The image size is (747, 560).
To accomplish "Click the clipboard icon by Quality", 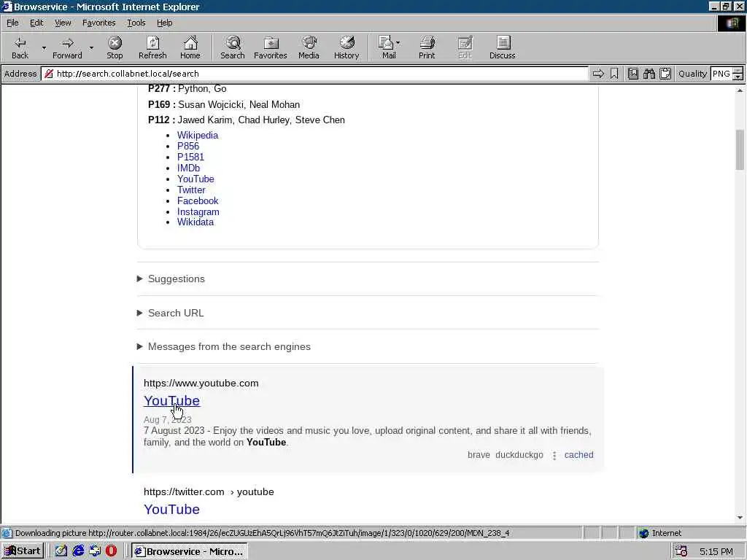I will [x=665, y=74].
